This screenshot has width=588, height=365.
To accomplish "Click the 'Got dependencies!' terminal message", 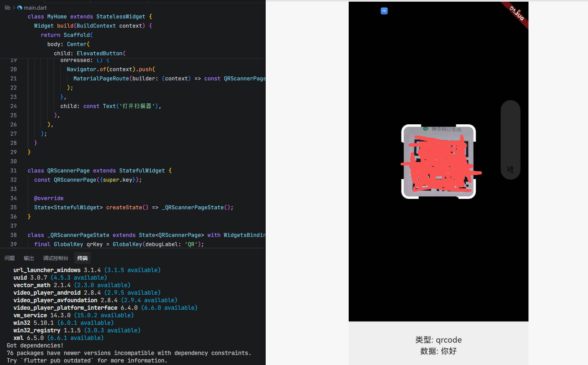I will (x=35, y=346).
